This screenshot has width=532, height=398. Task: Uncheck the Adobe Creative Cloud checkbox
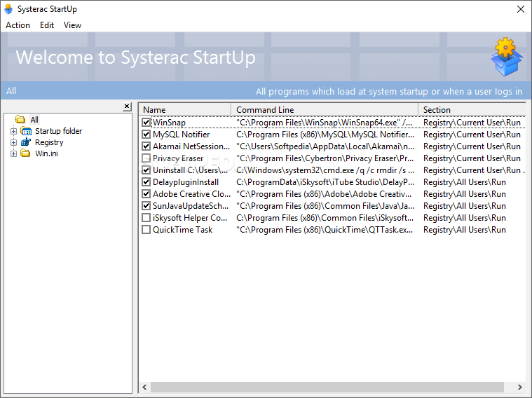[146, 194]
